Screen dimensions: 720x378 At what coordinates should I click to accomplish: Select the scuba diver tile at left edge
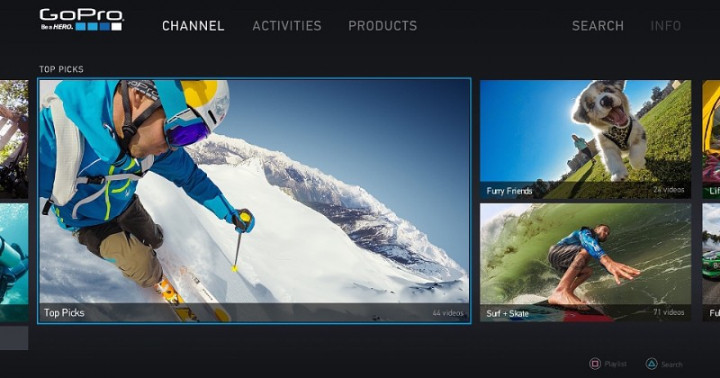(14, 262)
